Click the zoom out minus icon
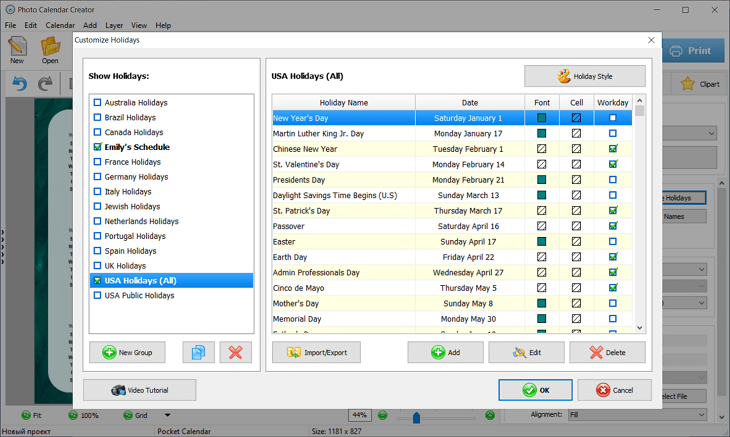Image resolution: width=730 pixels, height=437 pixels. point(382,415)
